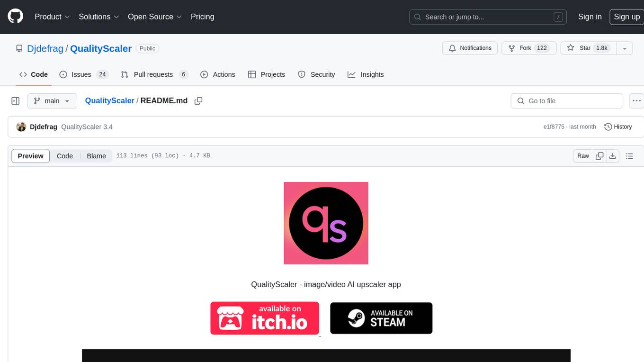Click the Notifications bell button

click(470, 48)
